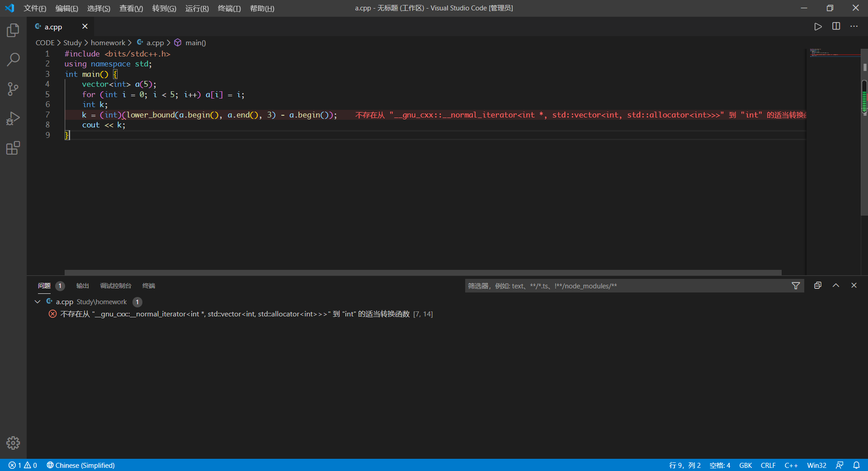Maximize the bottom panel with the chevron-up icon

[836, 286]
